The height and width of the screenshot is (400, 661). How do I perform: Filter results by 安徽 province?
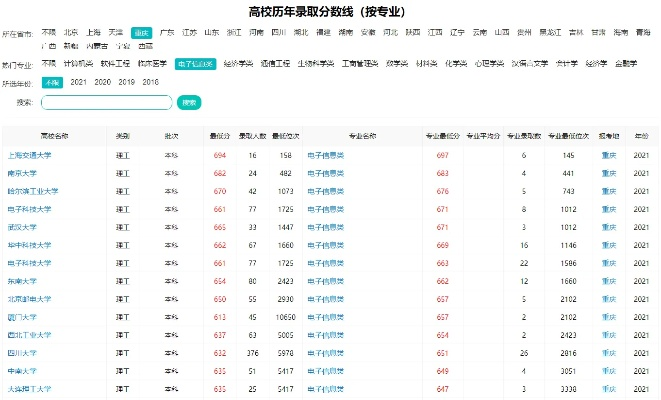pyautogui.click(x=368, y=32)
